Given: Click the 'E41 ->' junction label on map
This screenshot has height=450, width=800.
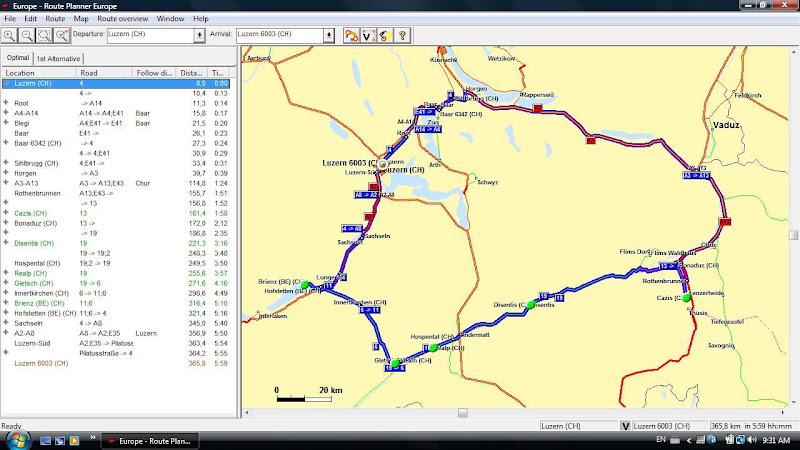Looking at the screenshot, I should pyautogui.click(x=424, y=112).
